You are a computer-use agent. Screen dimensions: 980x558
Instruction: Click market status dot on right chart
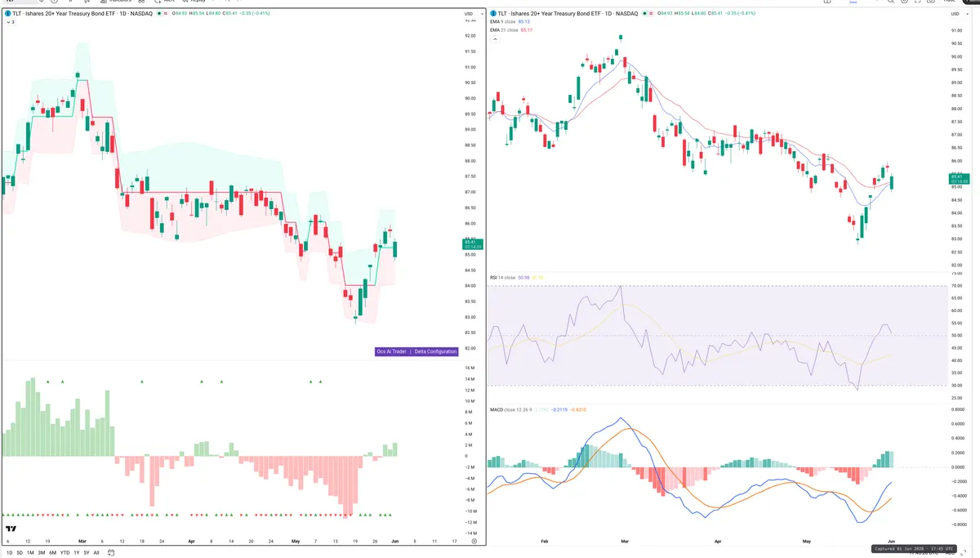pos(644,14)
